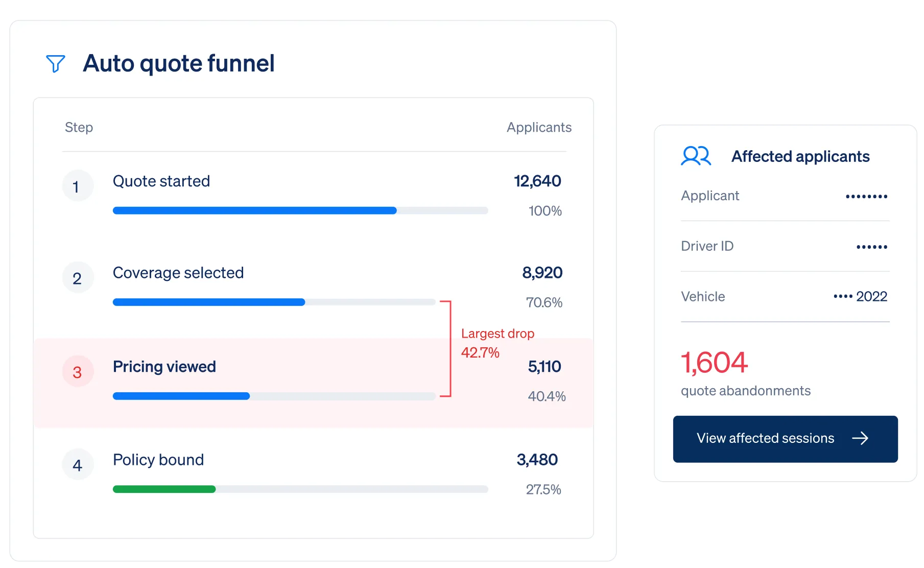
Task: Click the Applicant field label
Action: click(710, 196)
